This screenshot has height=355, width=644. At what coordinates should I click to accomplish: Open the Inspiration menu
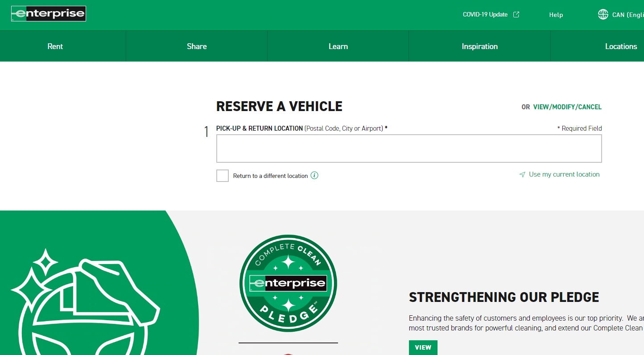[479, 46]
